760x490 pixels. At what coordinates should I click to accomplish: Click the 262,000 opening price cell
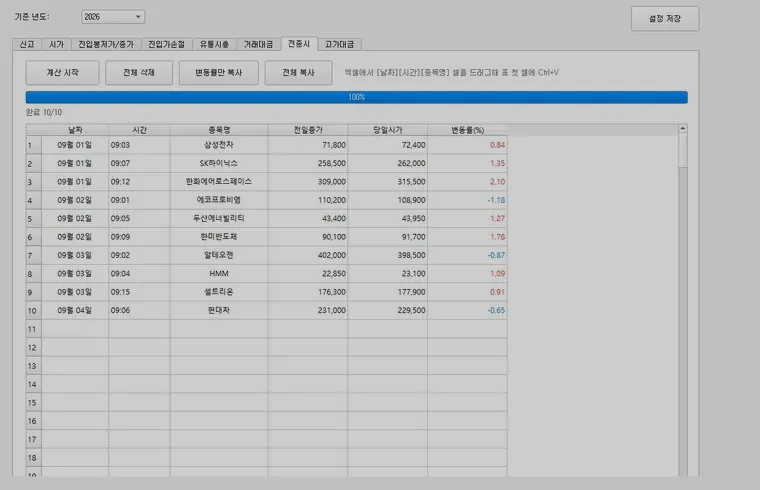tap(387, 163)
